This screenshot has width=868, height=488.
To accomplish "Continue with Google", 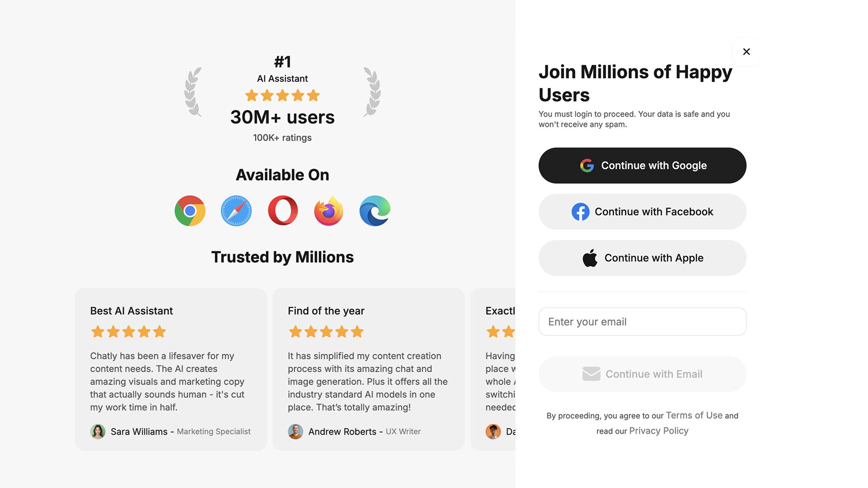I will pos(642,165).
